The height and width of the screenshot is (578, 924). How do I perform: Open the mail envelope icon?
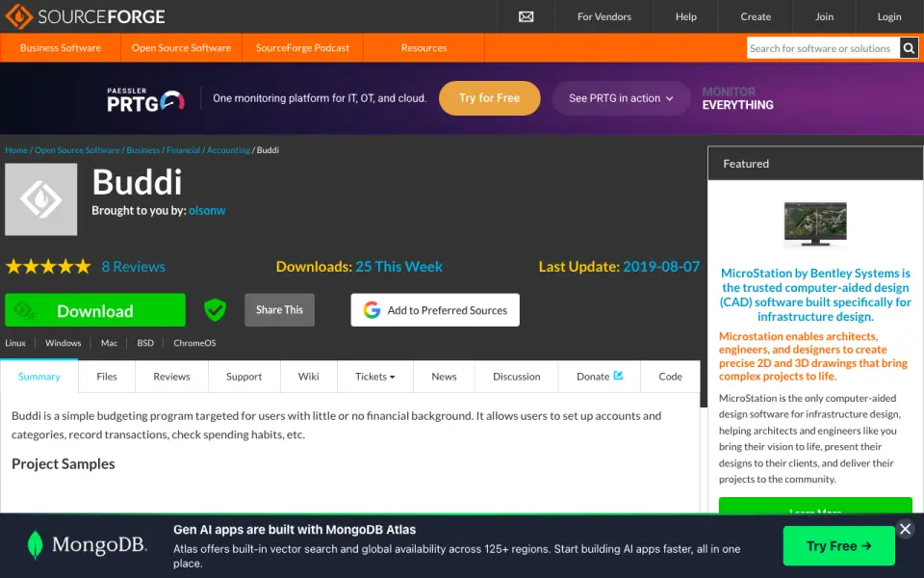[526, 16]
